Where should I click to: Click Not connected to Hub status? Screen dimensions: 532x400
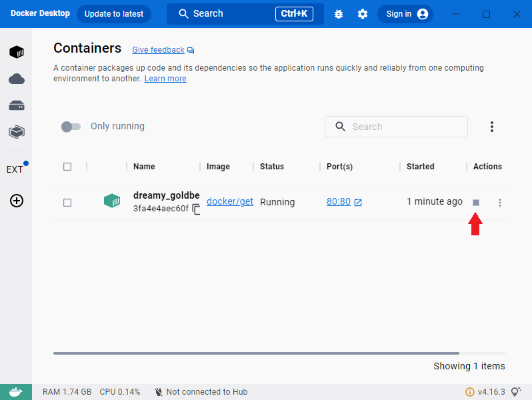(201, 392)
